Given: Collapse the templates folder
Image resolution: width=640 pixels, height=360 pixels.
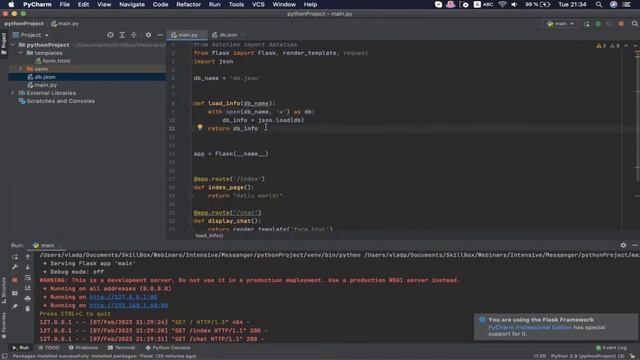Looking at the screenshot, I should [x=21, y=53].
